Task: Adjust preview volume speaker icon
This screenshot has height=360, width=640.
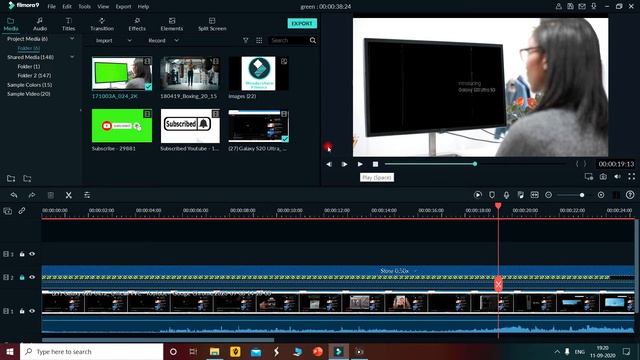Action: point(617,176)
